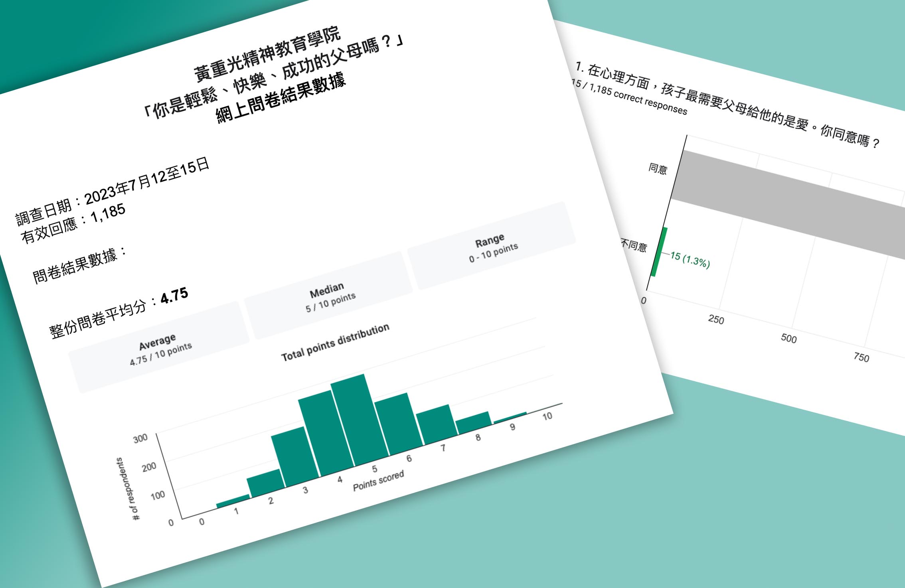905x588 pixels.
Task: Click the tallest histogram bar at score 5
Action: pyautogui.click(x=359, y=419)
